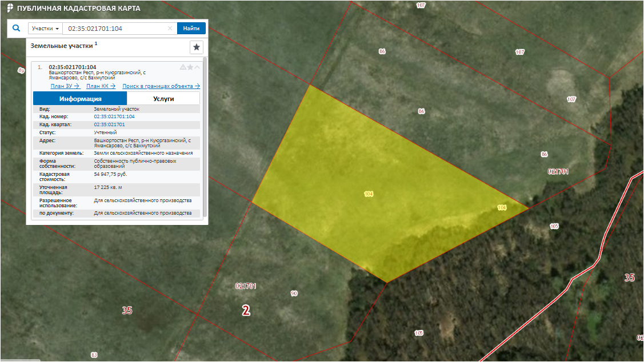Open the План КК link
The width and height of the screenshot is (644, 362).
point(101,86)
